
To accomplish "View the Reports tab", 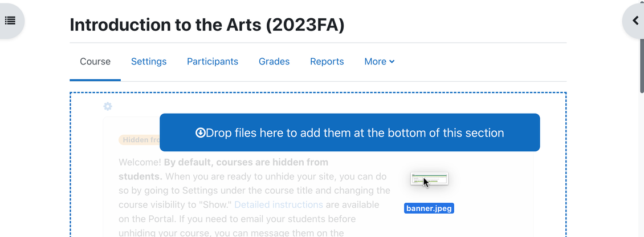I will click(x=327, y=62).
